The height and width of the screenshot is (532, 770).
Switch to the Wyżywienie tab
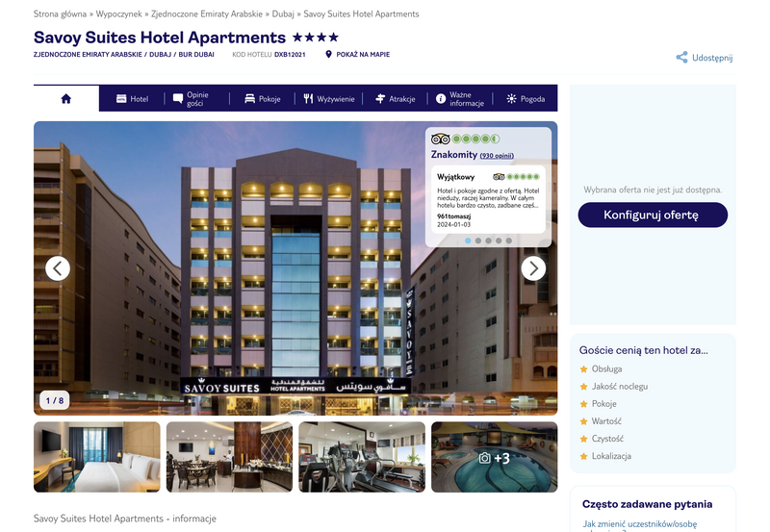329,99
